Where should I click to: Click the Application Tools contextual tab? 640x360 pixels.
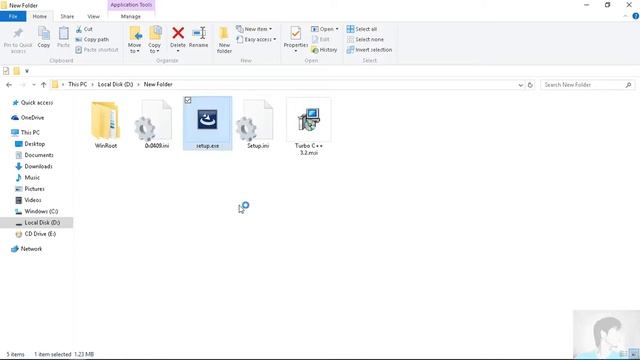[131, 5]
